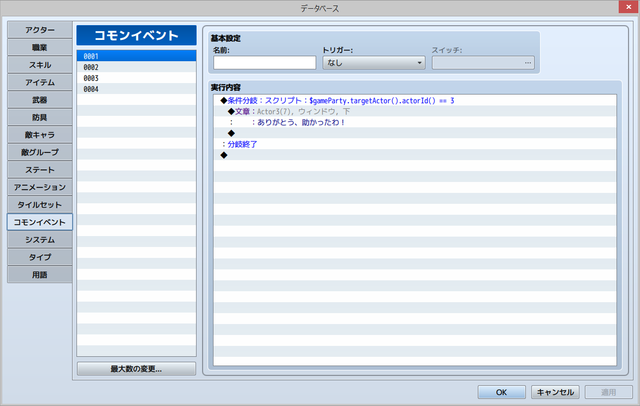Select common event 0003
Viewport: 640px width, 406px height.
(x=136, y=78)
